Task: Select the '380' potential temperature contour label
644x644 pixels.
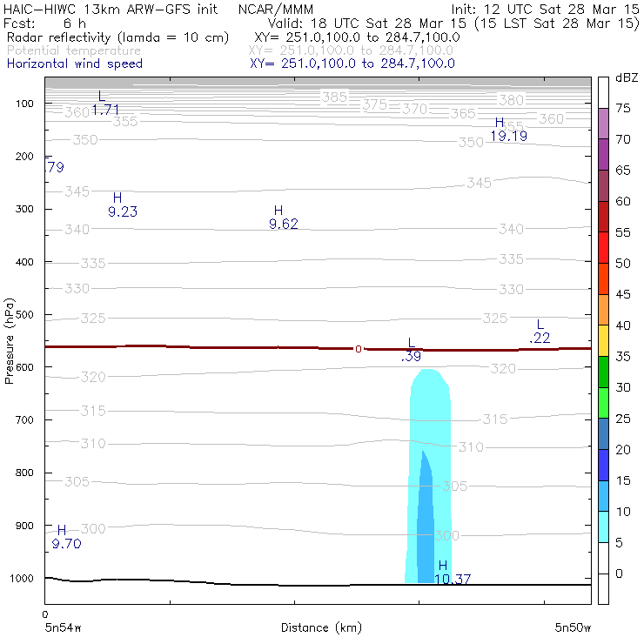Action: 512,100
